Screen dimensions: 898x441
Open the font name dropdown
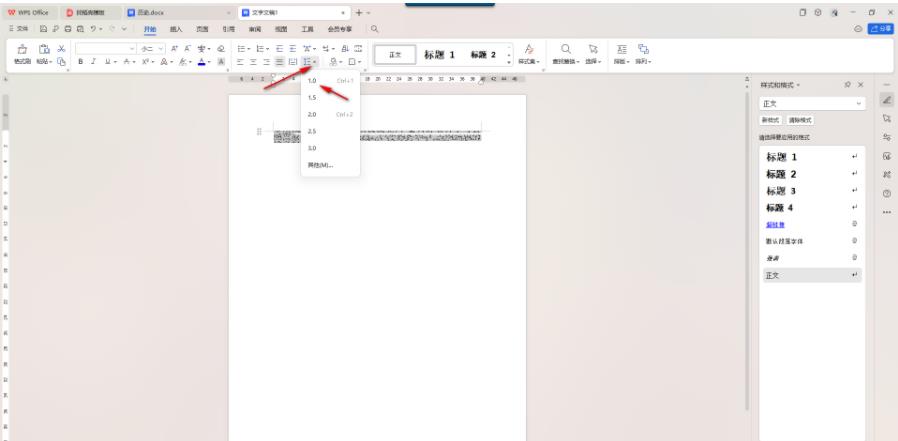click(x=132, y=49)
